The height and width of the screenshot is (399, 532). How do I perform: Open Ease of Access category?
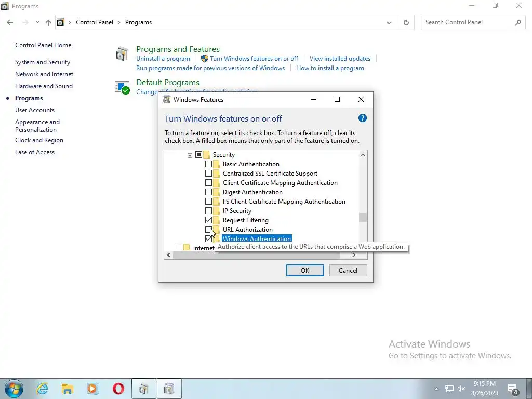click(x=35, y=152)
